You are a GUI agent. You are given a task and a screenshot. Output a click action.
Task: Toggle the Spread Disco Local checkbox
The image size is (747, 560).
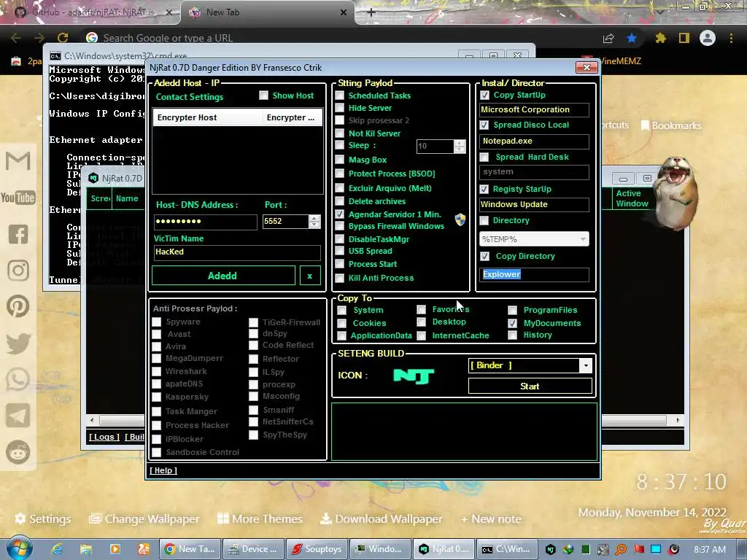(x=484, y=125)
